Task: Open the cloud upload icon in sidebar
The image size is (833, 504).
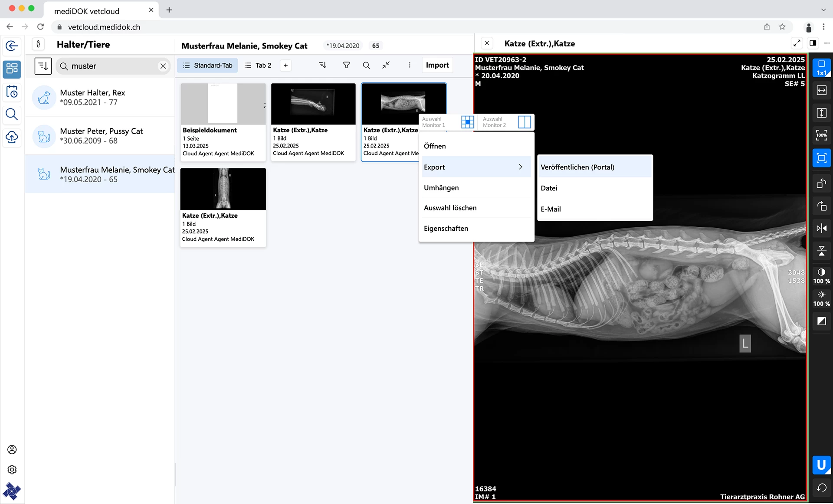Action: (x=12, y=137)
